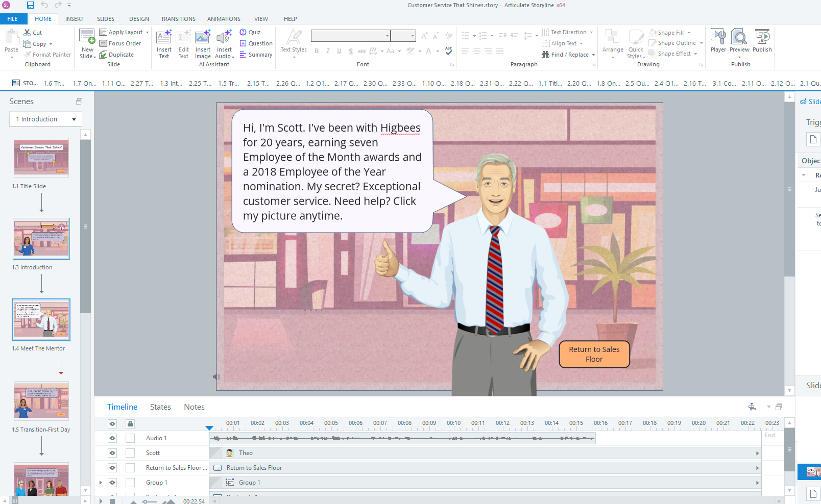Click the timeline lock column icon
821x504 pixels.
coord(130,424)
